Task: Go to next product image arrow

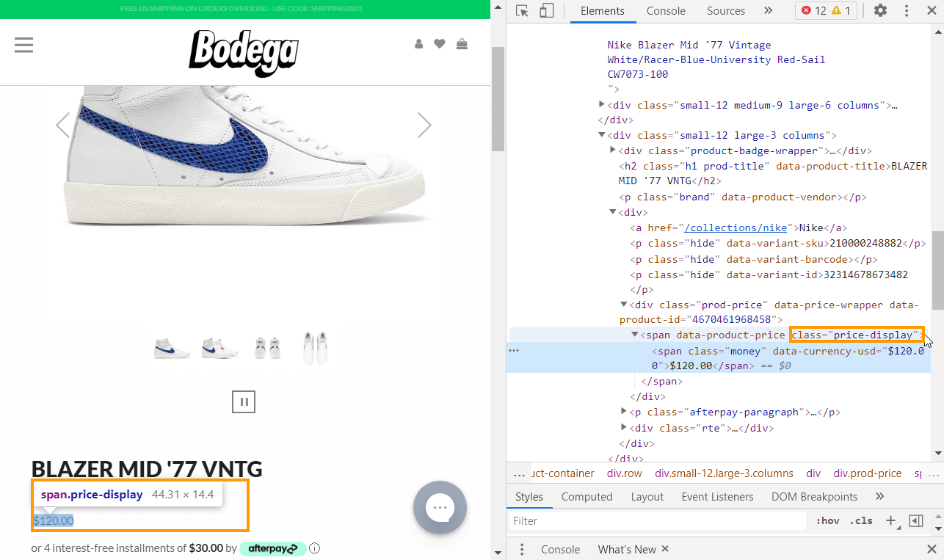Action: (424, 125)
